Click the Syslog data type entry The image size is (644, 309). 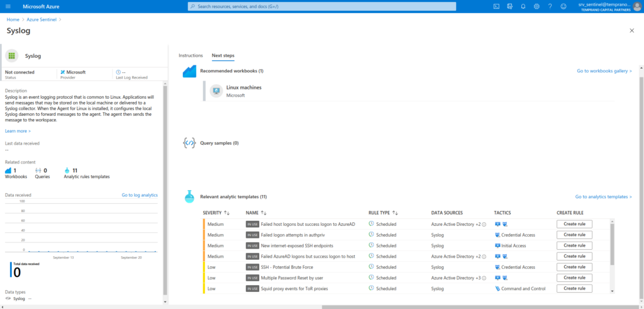tap(19, 299)
